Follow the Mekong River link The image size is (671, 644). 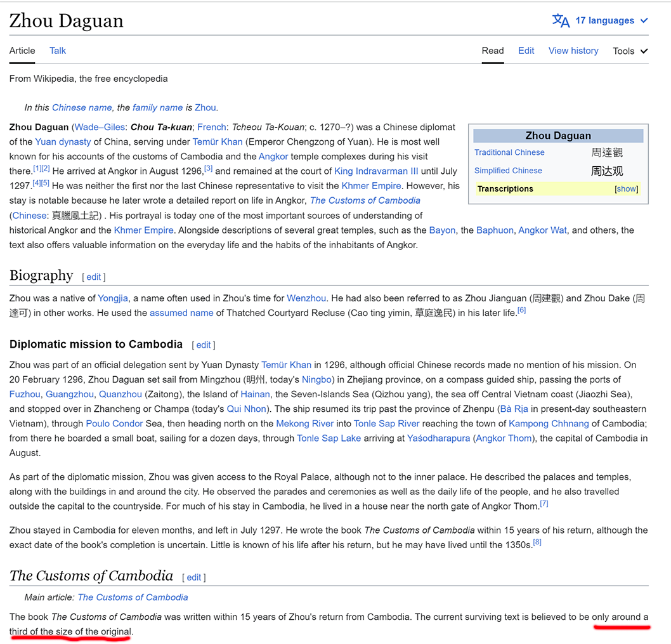[304, 423]
